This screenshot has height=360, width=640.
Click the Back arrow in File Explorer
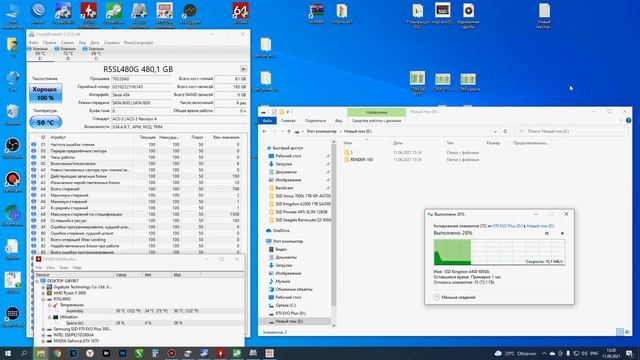264,131
